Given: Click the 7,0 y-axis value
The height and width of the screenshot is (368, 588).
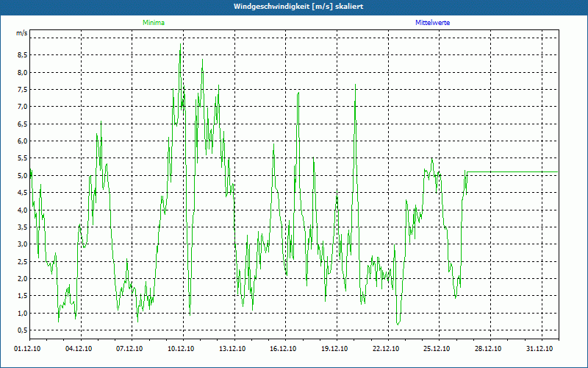Looking at the screenshot, I should (x=23, y=107).
